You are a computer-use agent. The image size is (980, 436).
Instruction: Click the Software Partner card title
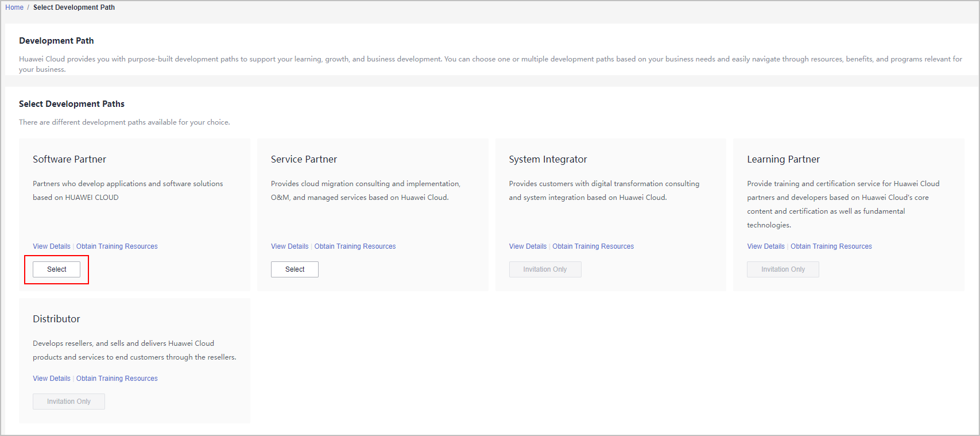click(x=69, y=159)
